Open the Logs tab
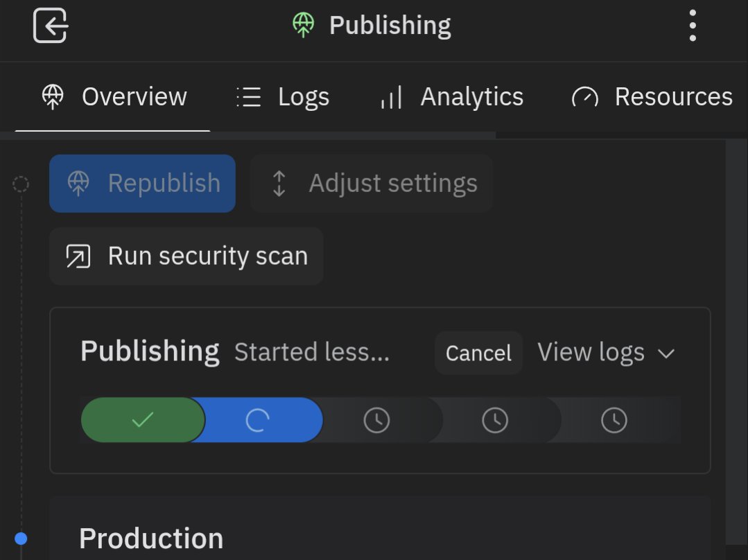 [x=283, y=97]
